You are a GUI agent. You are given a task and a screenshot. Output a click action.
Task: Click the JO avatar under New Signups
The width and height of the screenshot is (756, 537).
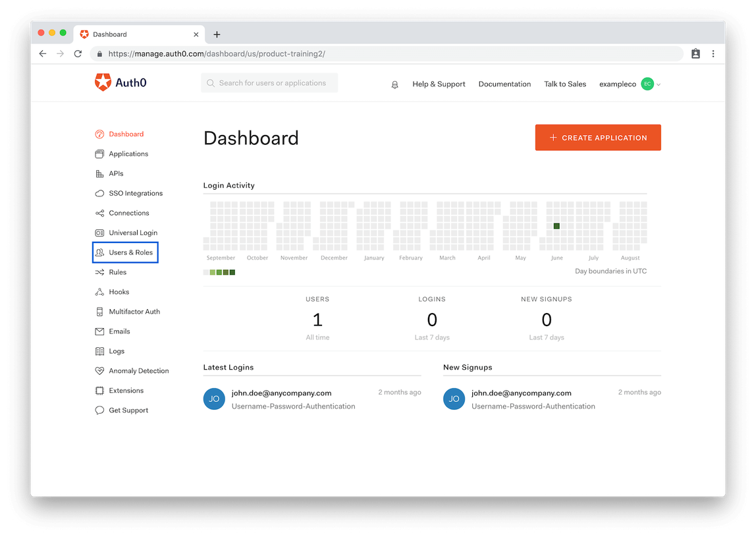point(454,399)
